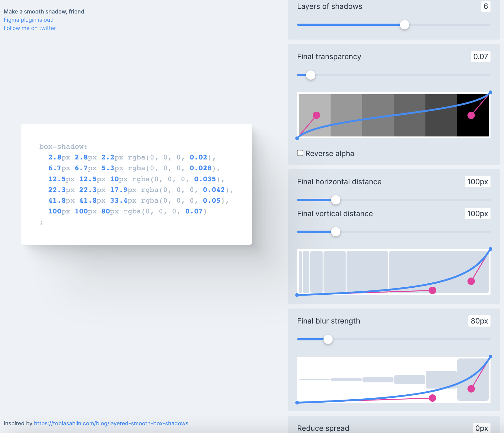Image resolution: width=504 pixels, height=433 pixels.
Task: Click the Layers of shadows label
Action: pyautogui.click(x=330, y=6)
